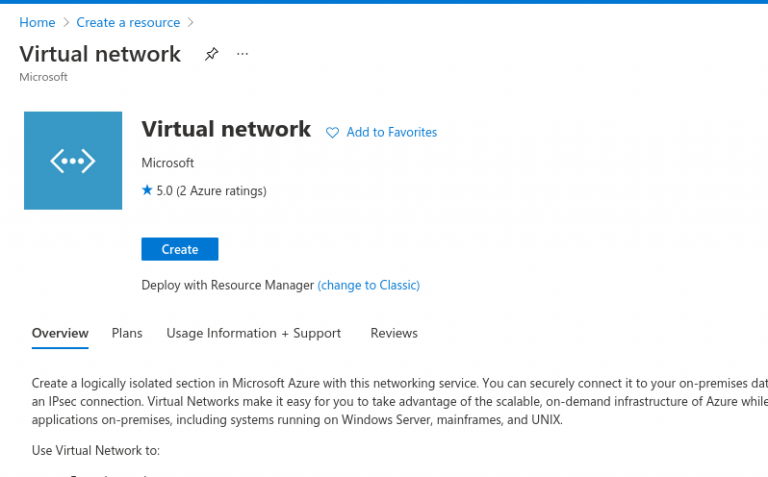
Task: Click Add to Favorites text
Action: coord(391,132)
